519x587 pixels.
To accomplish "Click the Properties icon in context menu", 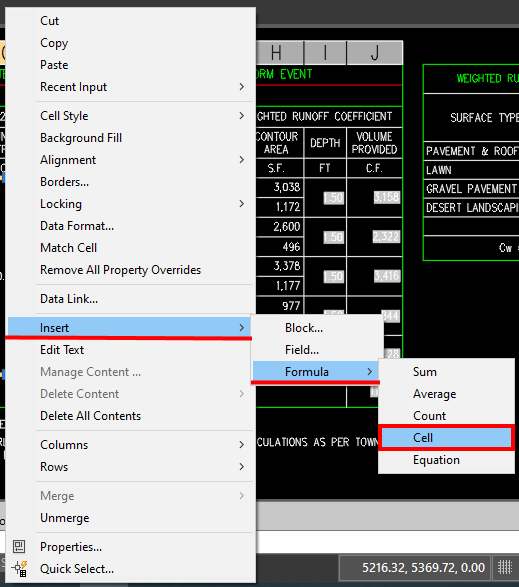I will (x=19, y=547).
